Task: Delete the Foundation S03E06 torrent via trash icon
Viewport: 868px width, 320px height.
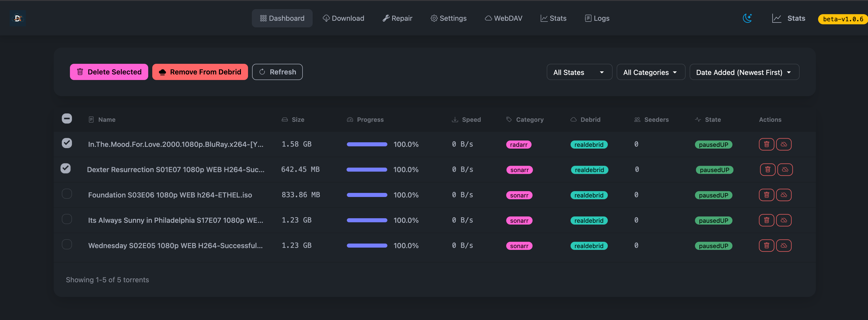Action: [767, 195]
